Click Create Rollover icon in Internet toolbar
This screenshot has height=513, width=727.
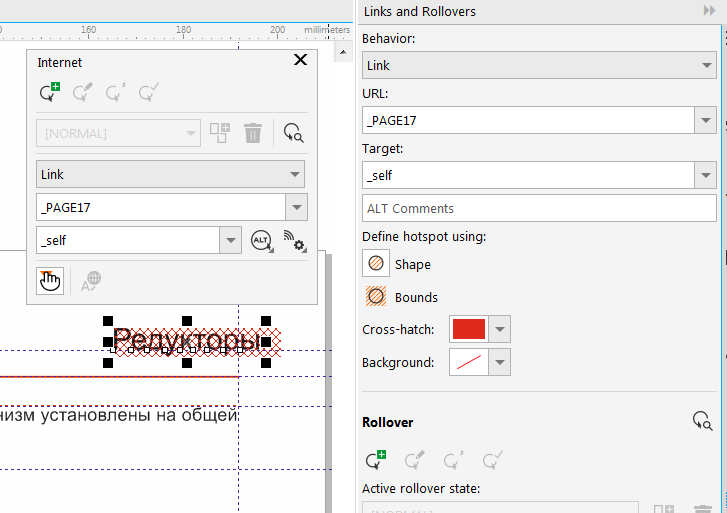click(50, 92)
